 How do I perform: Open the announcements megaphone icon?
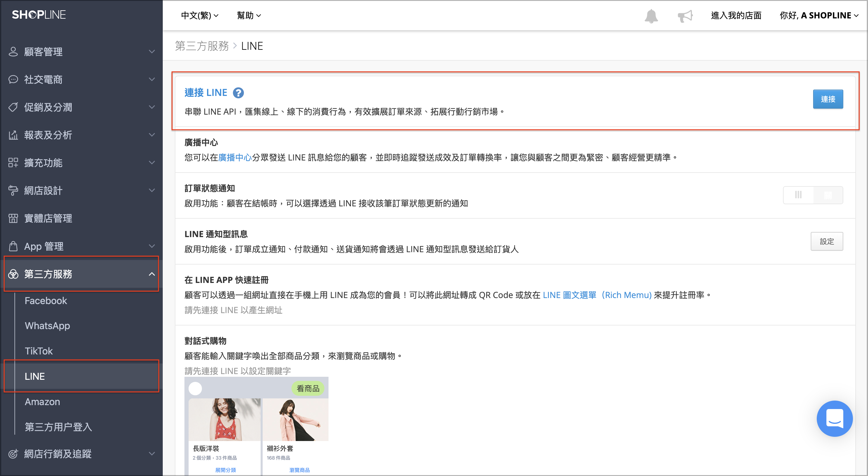[x=685, y=16]
